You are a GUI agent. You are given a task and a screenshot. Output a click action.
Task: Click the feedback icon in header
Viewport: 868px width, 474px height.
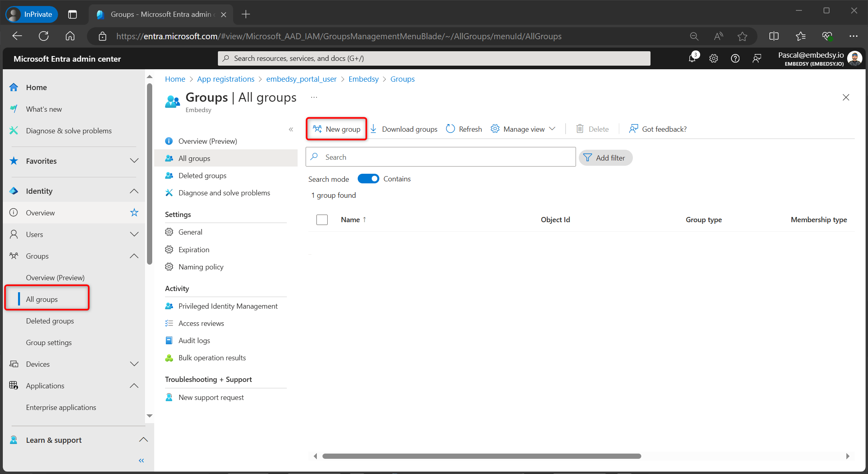pyautogui.click(x=757, y=58)
